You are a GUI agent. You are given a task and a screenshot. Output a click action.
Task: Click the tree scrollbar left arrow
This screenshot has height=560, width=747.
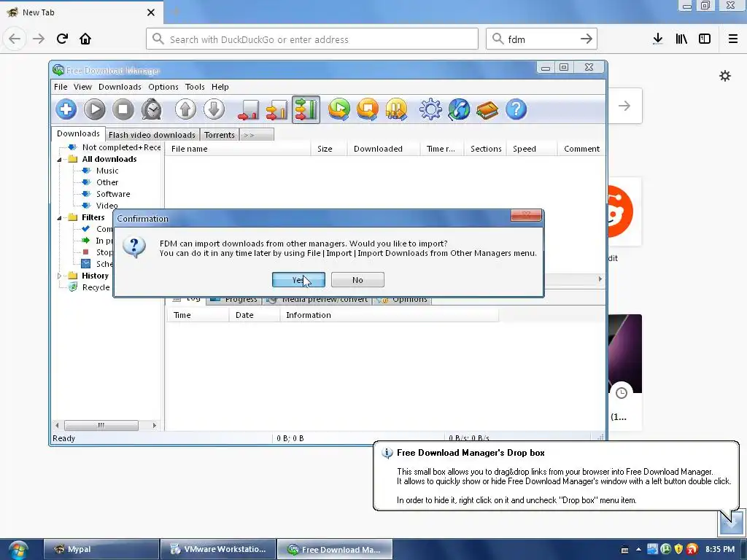[x=57, y=425]
